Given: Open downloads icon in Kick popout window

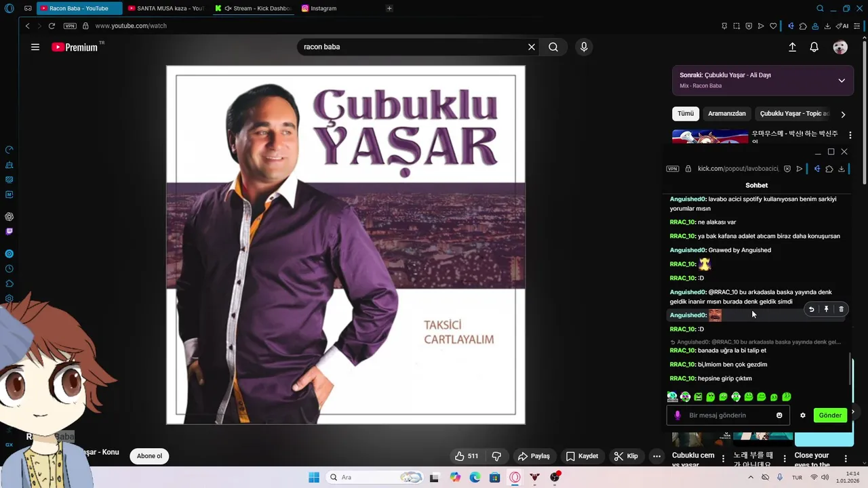Looking at the screenshot, I should [x=842, y=169].
